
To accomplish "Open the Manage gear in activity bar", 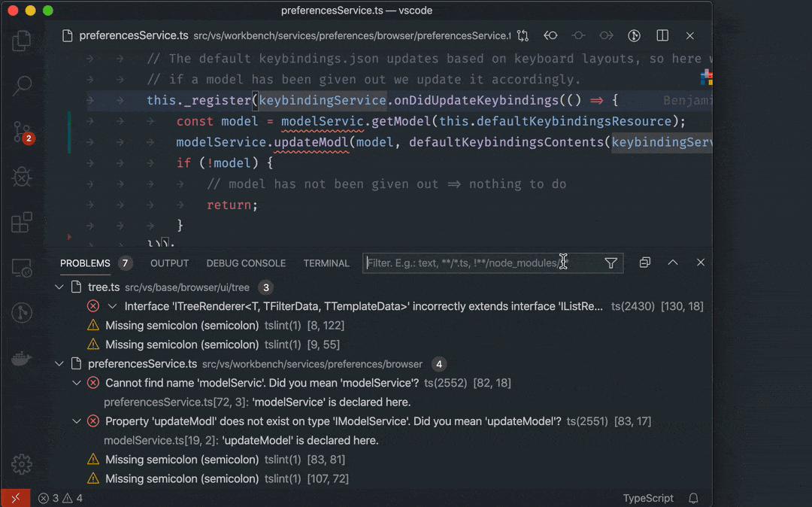I will point(22,463).
